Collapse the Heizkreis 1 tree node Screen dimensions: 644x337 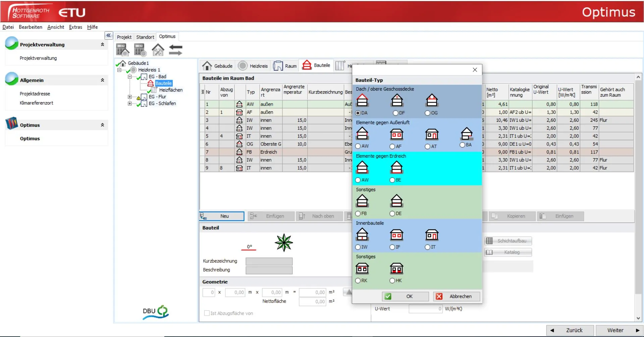[119, 70]
